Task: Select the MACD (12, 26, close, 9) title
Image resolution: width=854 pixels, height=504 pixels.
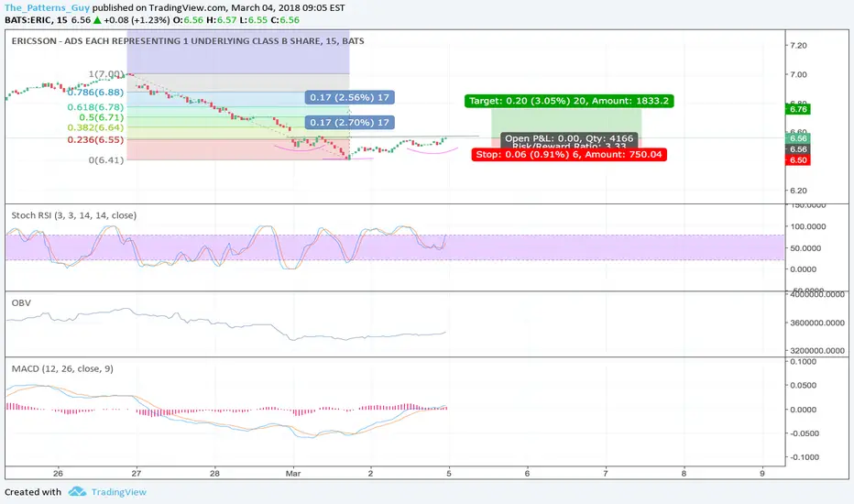Action: pyautogui.click(x=62, y=369)
